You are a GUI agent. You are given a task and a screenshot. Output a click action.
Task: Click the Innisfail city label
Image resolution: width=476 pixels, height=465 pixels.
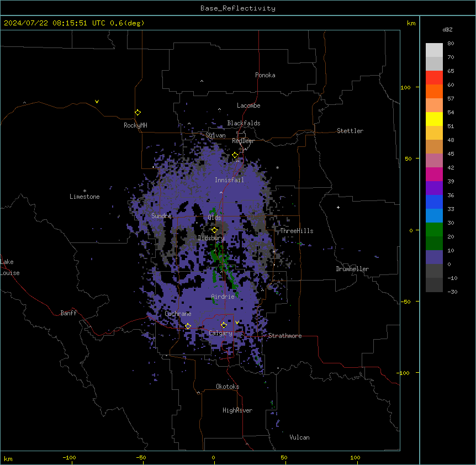tap(229, 180)
